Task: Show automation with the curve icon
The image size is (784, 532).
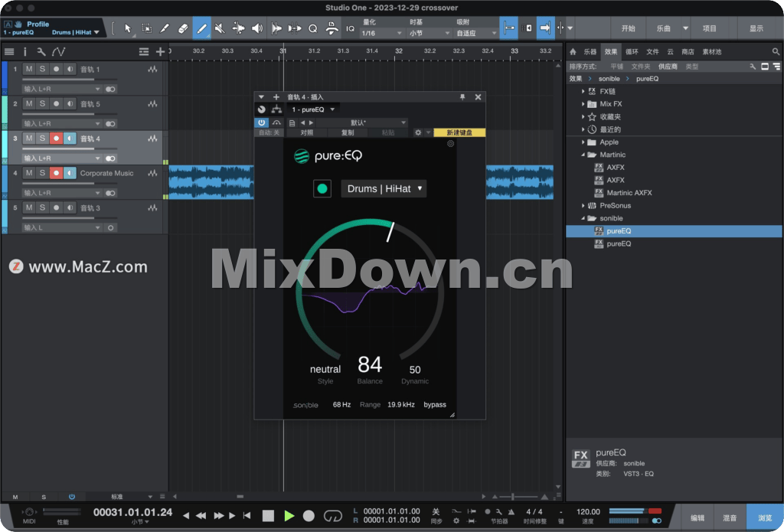Action: point(58,51)
